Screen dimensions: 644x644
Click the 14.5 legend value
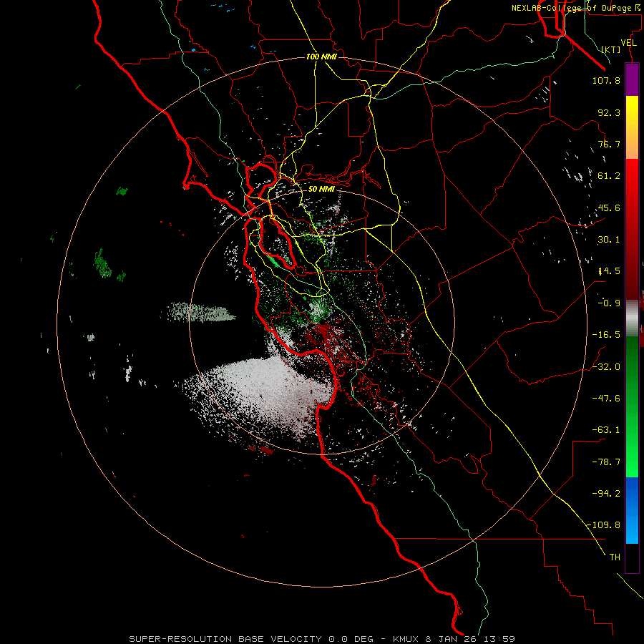609,271
